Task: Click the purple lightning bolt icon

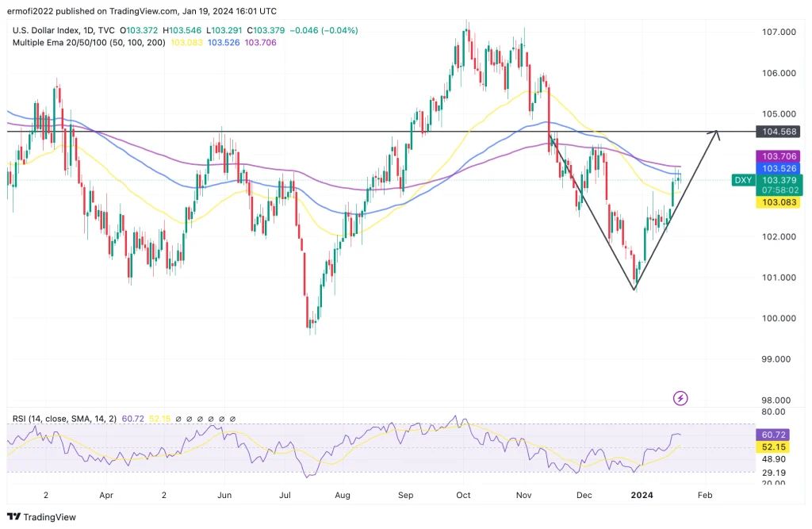Action: [x=680, y=397]
